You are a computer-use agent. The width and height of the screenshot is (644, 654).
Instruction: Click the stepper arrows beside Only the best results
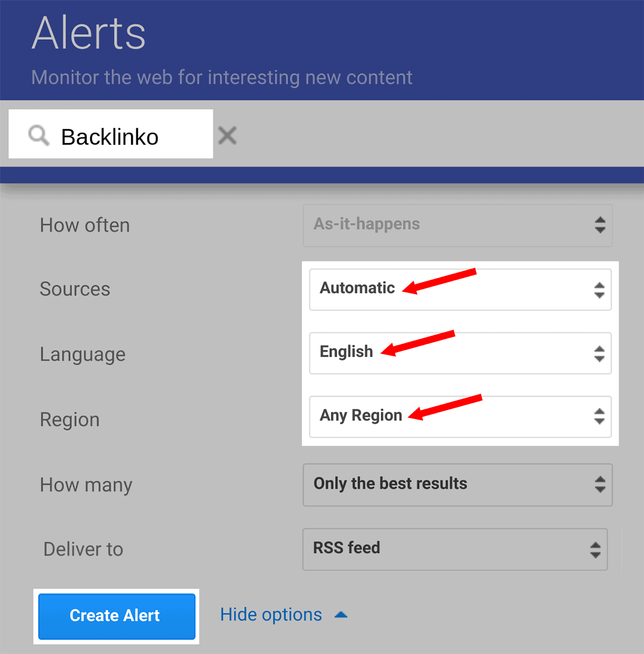[x=599, y=485]
